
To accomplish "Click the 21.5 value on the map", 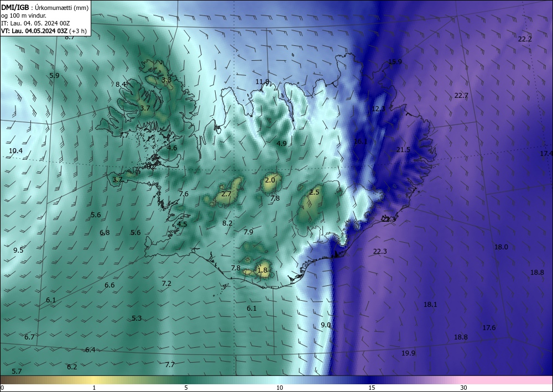I will [x=403, y=150].
